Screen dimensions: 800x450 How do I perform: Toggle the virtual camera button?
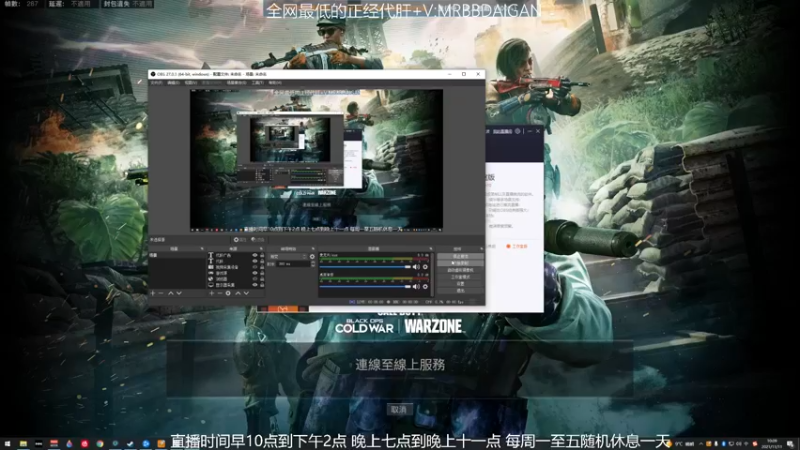pyautogui.click(x=460, y=270)
